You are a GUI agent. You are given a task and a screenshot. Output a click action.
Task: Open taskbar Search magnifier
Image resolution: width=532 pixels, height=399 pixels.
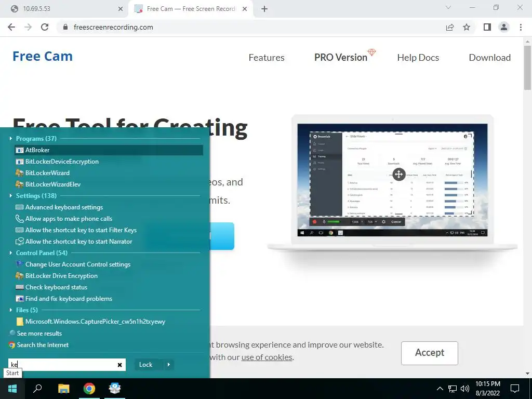(37, 389)
